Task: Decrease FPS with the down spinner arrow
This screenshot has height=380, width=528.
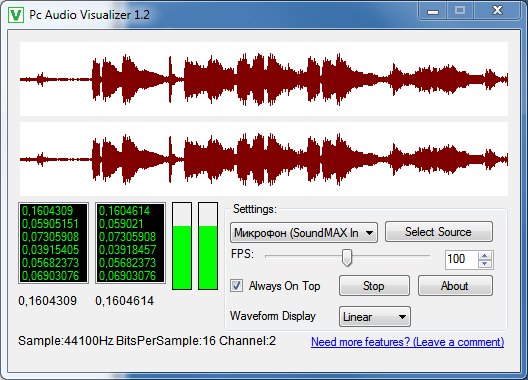Action: click(x=485, y=264)
